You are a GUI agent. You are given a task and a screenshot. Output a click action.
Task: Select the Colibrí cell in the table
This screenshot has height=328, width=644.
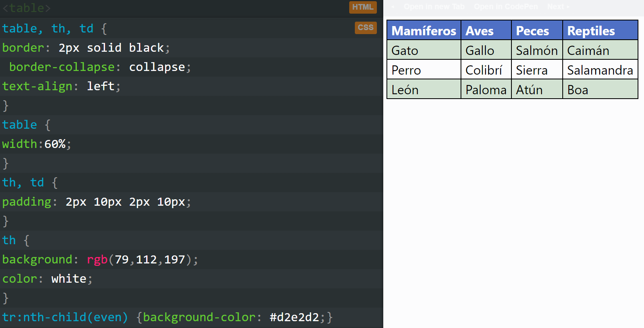click(484, 70)
